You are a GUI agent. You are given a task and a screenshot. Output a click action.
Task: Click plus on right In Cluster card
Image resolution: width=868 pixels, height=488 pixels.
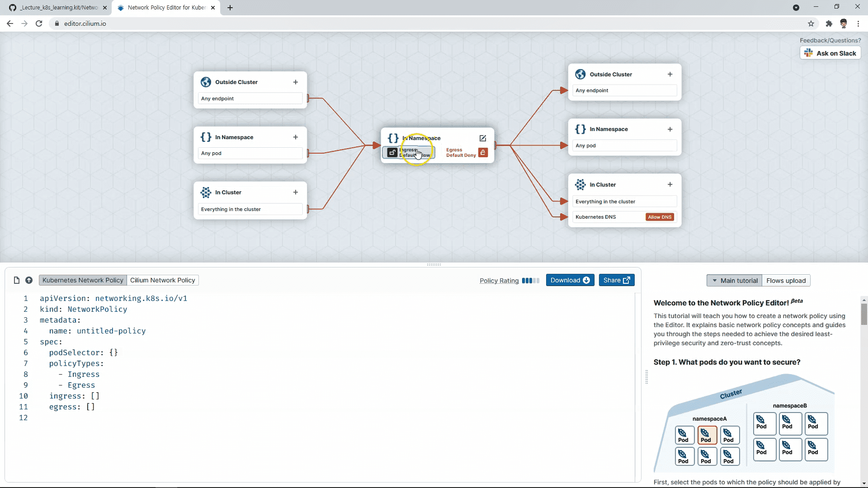coord(670,185)
